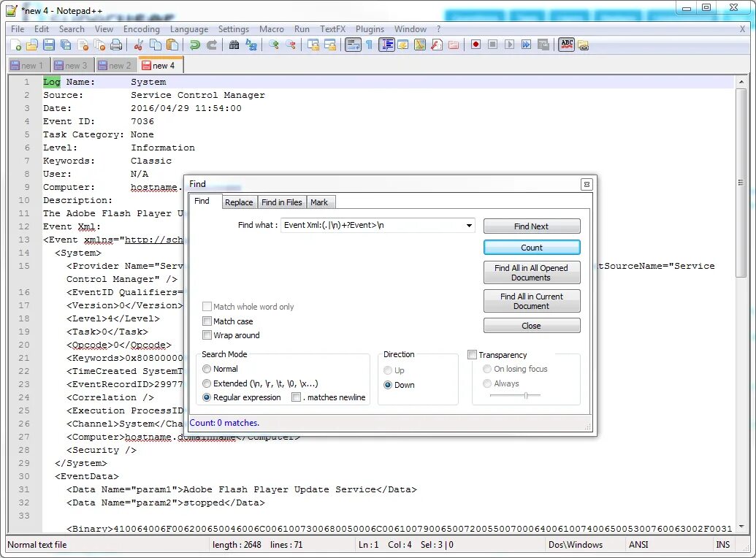Viewport: 756px width, 558px height.
Task: Click the green Undo arrow icon
Action: point(195,45)
